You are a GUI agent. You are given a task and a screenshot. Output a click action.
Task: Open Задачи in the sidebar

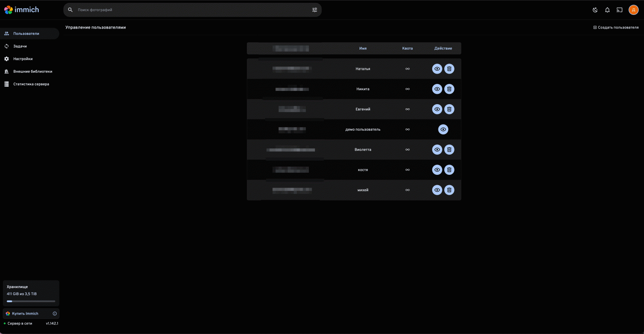coord(30,46)
